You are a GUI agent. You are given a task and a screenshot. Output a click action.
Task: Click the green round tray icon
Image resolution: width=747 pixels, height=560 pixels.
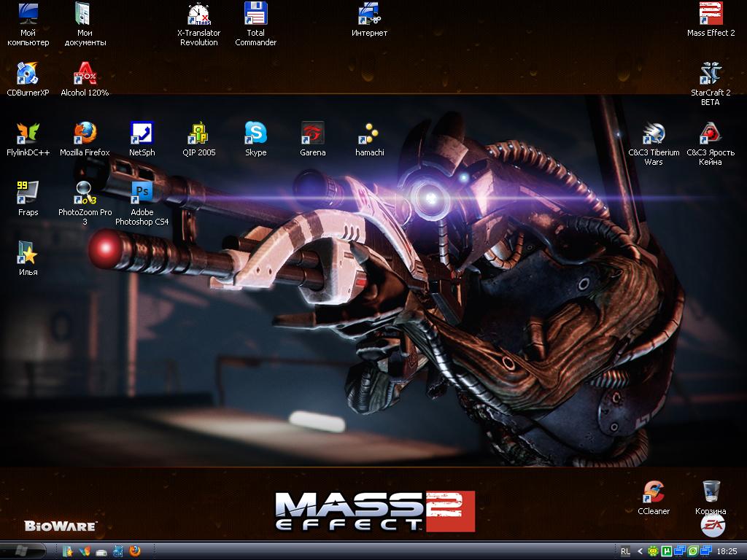click(x=693, y=551)
